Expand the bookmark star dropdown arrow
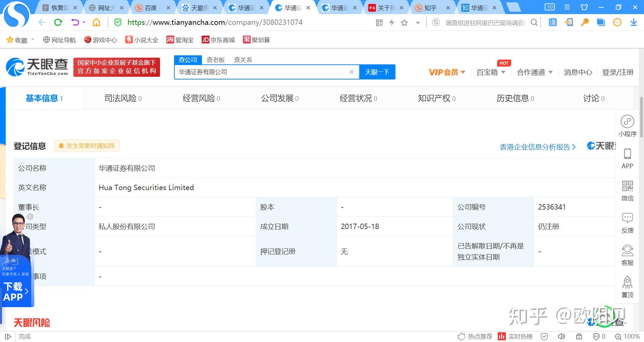Image resolution: width=644 pixels, height=342 pixels. [418, 23]
